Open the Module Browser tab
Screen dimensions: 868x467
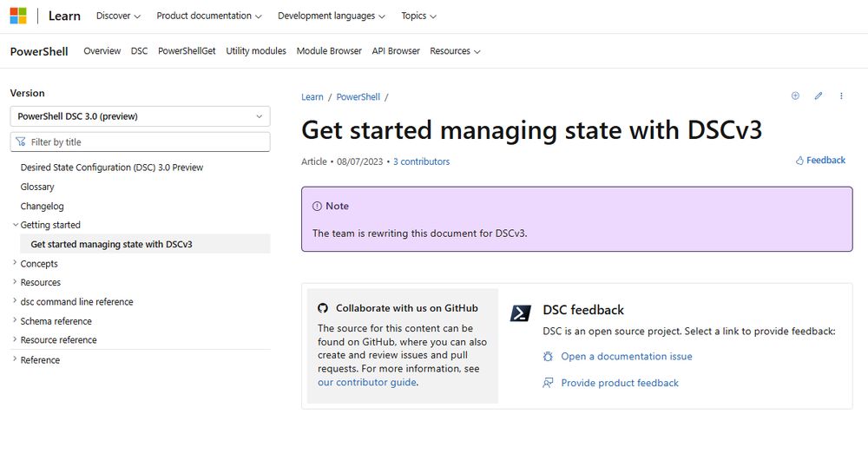point(329,51)
